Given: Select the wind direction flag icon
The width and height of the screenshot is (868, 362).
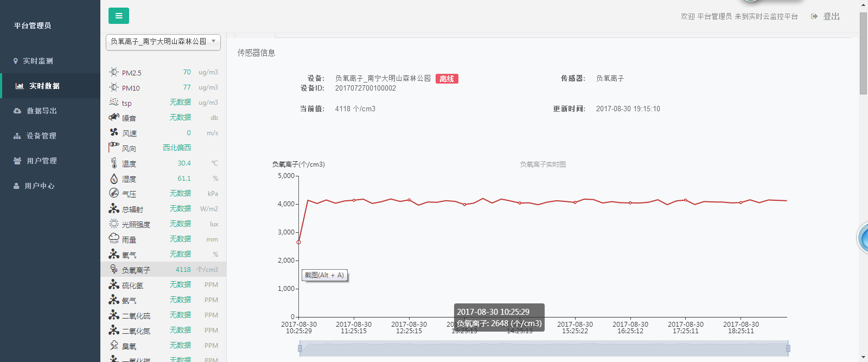Looking at the screenshot, I should 113,147.
